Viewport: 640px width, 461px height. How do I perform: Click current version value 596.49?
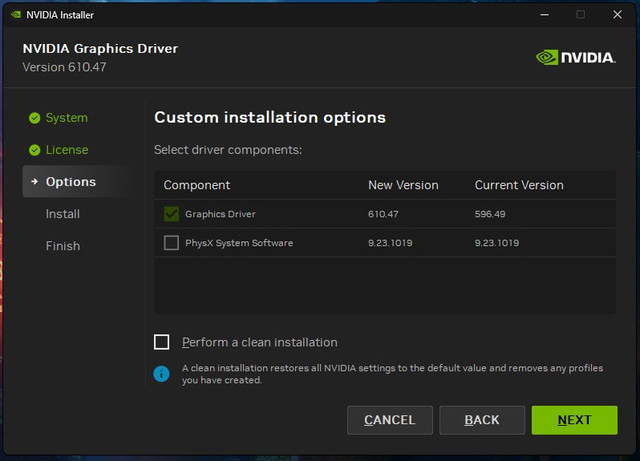point(490,214)
